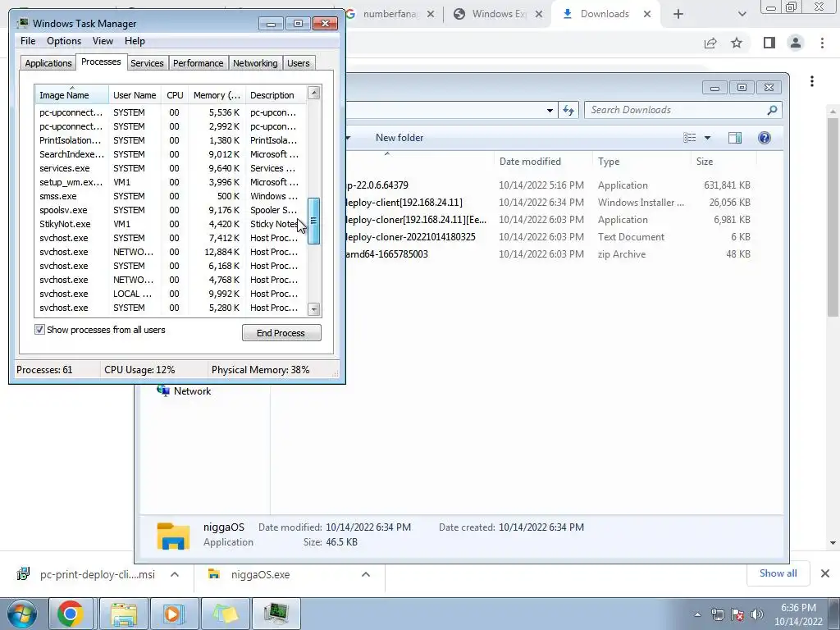Click the process list scroll up arrow
This screenshot has height=630, width=840.
coord(314,94)
